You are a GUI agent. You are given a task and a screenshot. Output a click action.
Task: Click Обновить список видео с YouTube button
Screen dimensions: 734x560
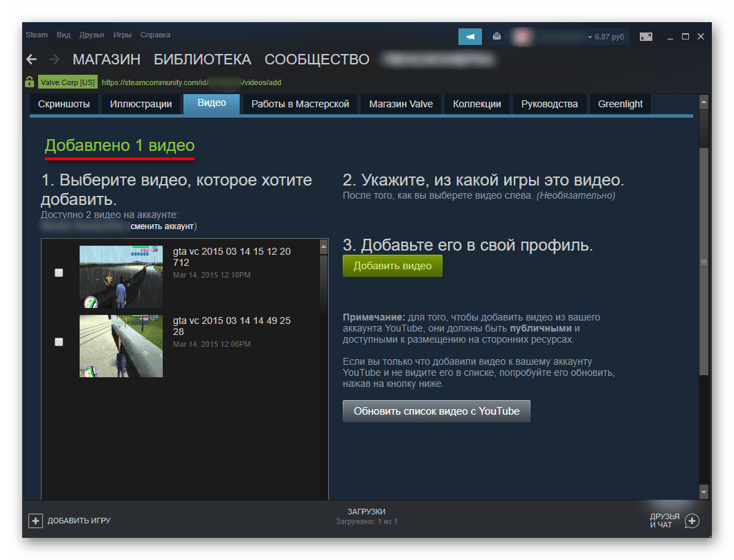(436, 411)
